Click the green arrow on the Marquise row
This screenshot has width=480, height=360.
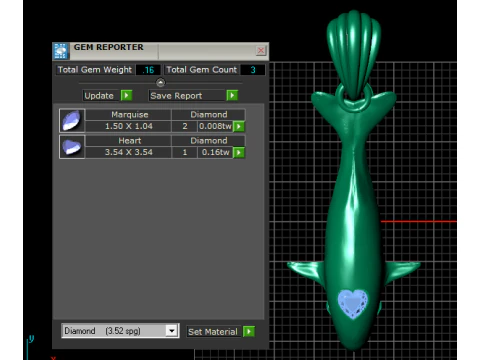[x=239, y=127]
